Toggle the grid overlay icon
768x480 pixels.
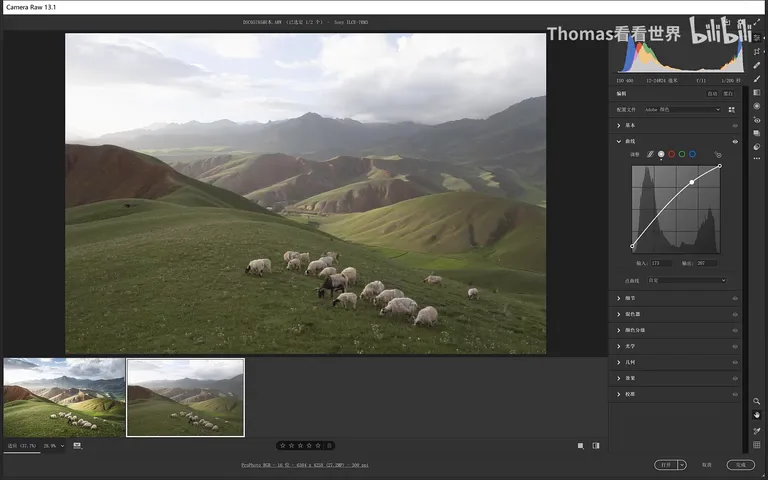tap(757, 445)
